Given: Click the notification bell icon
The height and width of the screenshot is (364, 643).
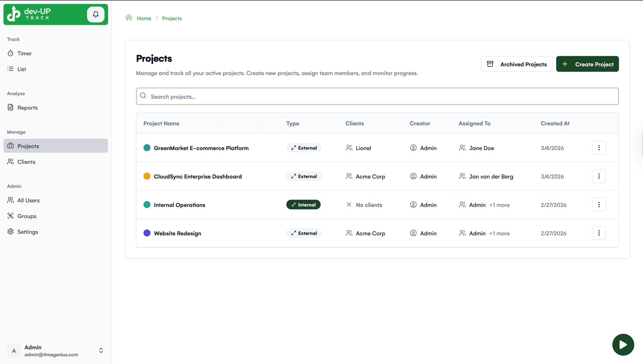Looking at the screenshot, I should 96,14.
